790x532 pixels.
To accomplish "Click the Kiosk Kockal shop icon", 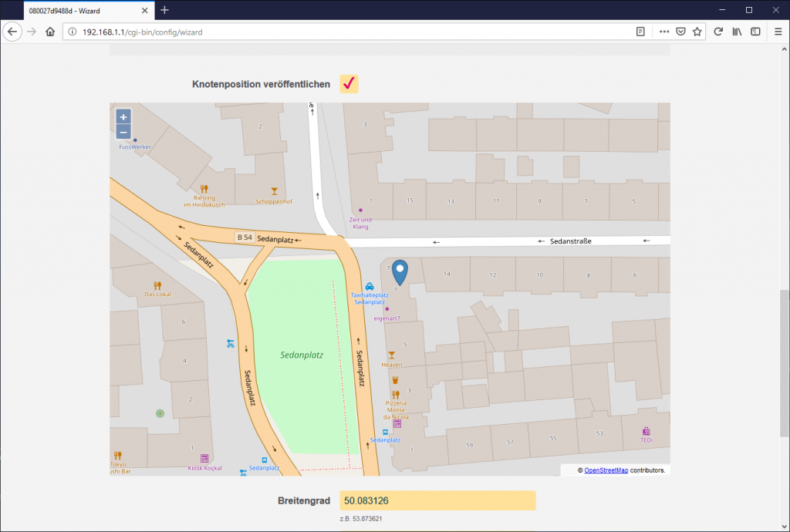I will (204, 459).
